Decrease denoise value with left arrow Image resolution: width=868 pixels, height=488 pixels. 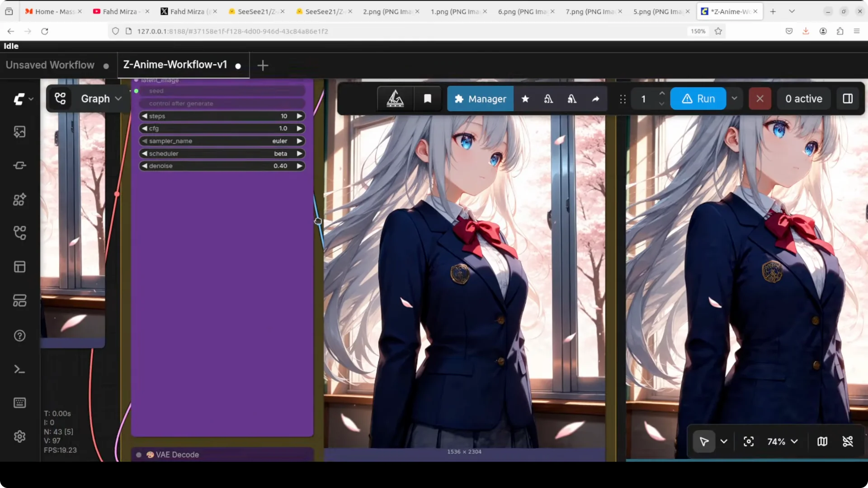point(144,166)
